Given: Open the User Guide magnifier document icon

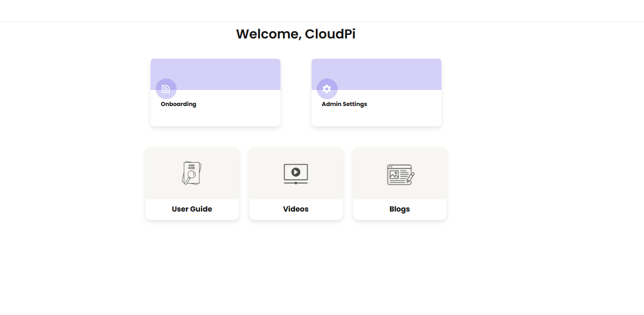Looking at the screenshot, I should click(192, 173).
